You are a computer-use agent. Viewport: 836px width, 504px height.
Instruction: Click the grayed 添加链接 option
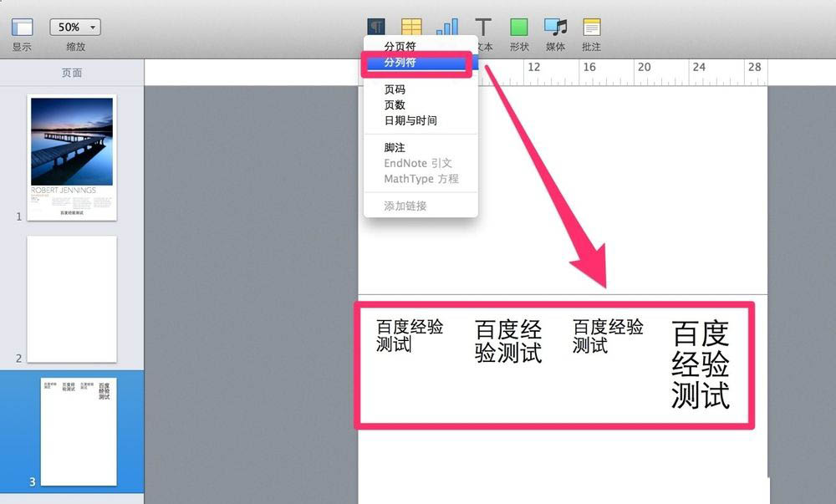coord(407,206)
